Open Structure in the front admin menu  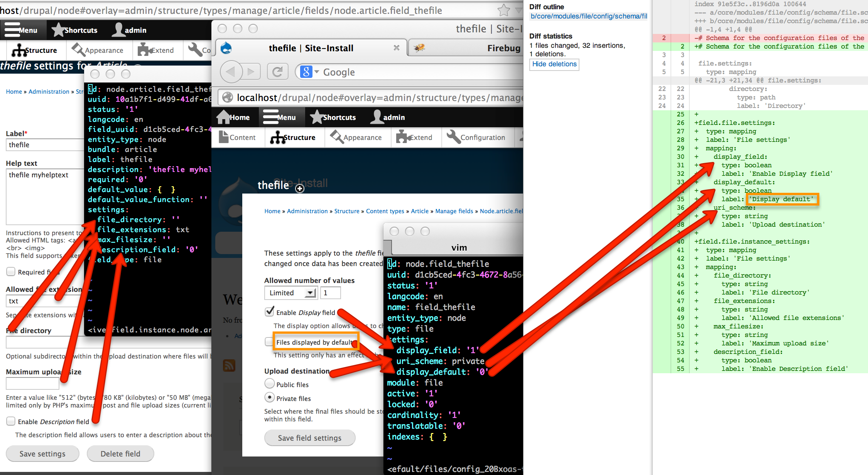[x=293, y=137]
